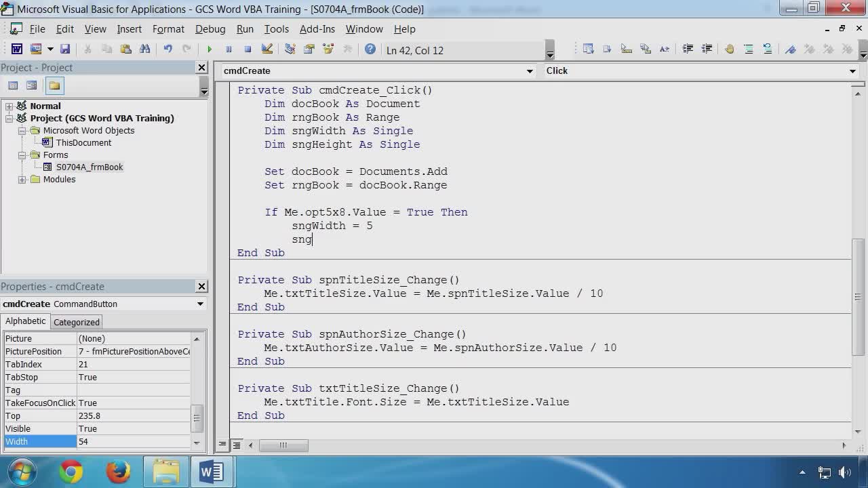Open the cmdCreate object dropdown
Viewport: 868px width, 488px height.
click(x=530, y=71)
